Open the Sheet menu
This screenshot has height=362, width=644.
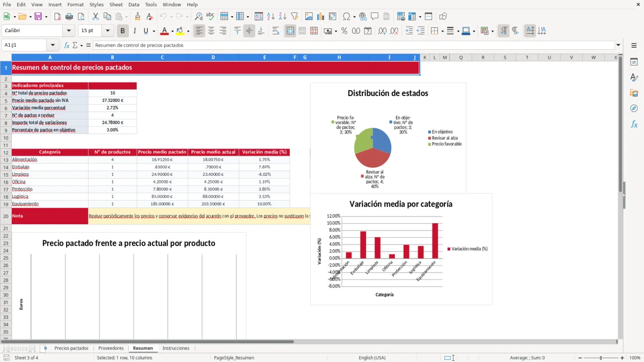click(116, 4)
